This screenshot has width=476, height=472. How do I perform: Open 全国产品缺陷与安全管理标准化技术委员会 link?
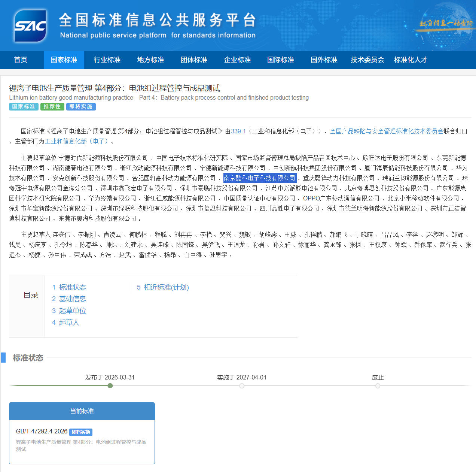[386, 131]
